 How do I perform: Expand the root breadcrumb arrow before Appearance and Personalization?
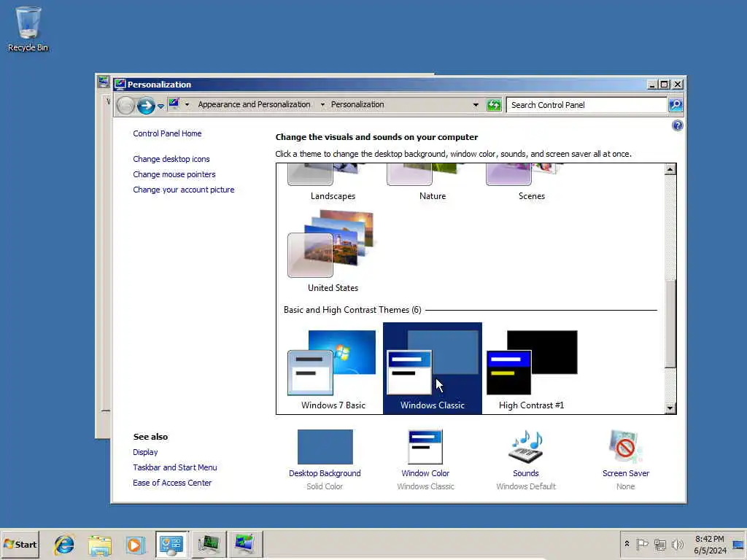[187, 105]
